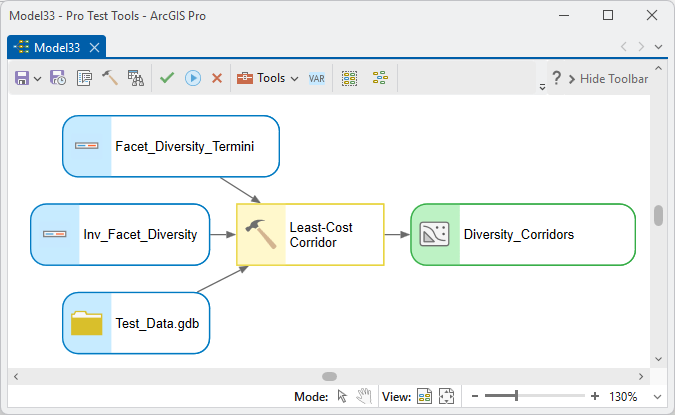Click the Auto Save icon

58,78
